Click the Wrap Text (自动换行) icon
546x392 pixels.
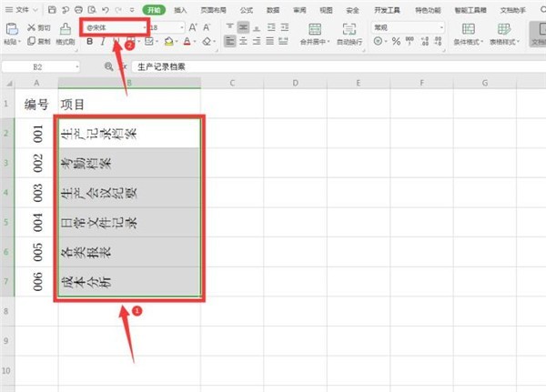tap(349, 29)
